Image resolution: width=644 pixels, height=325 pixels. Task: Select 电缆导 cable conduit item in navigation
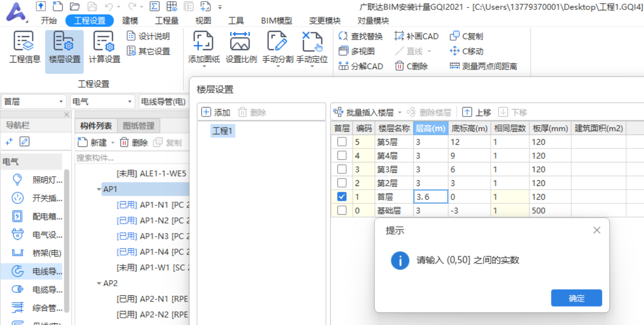coord(37,289)
